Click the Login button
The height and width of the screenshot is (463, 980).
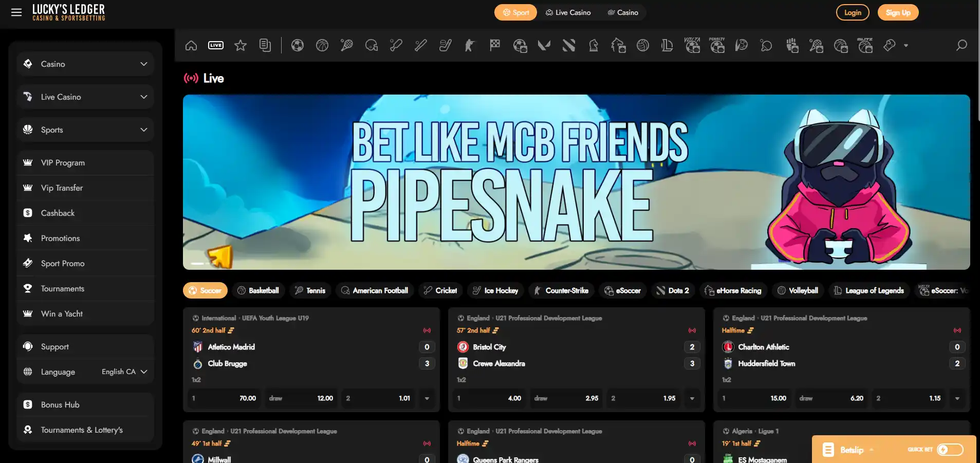[x=853, y=12]
